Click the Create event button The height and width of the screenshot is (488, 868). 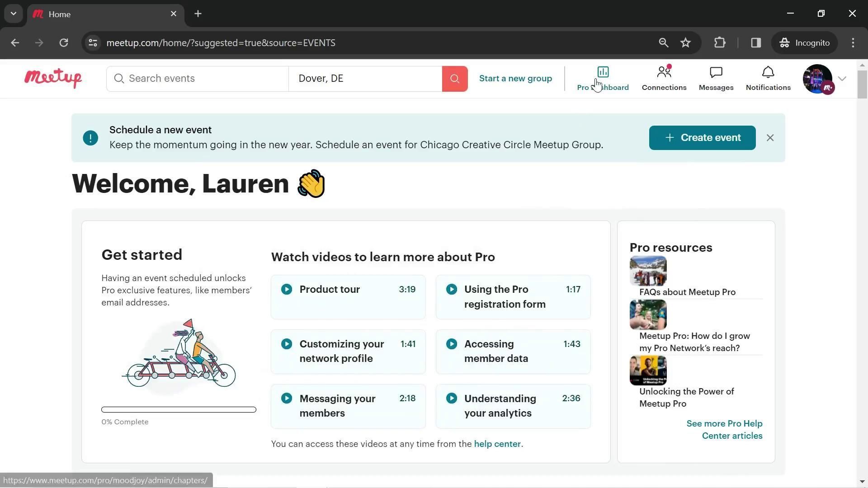click(702, 138)
